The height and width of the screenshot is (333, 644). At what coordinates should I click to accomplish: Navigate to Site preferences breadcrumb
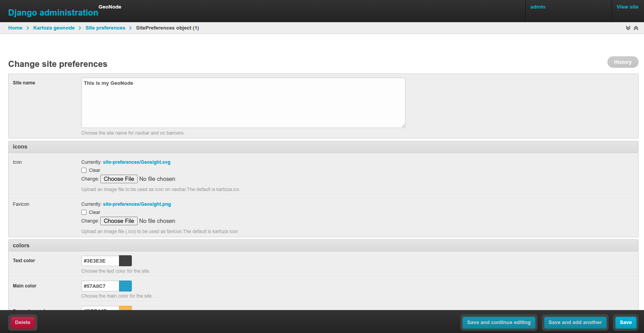(x=105, y=28)
